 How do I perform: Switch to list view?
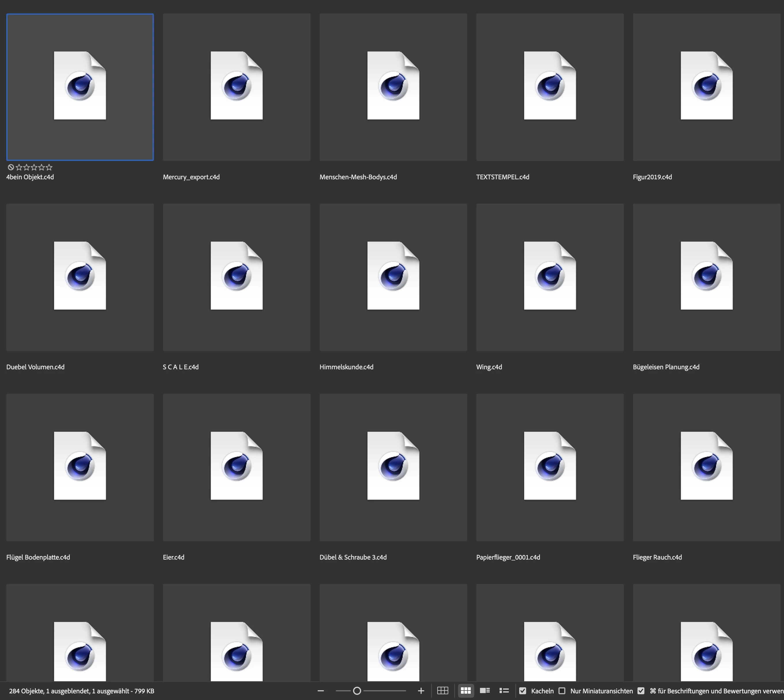pyautogui.click(x=504, y=691)
